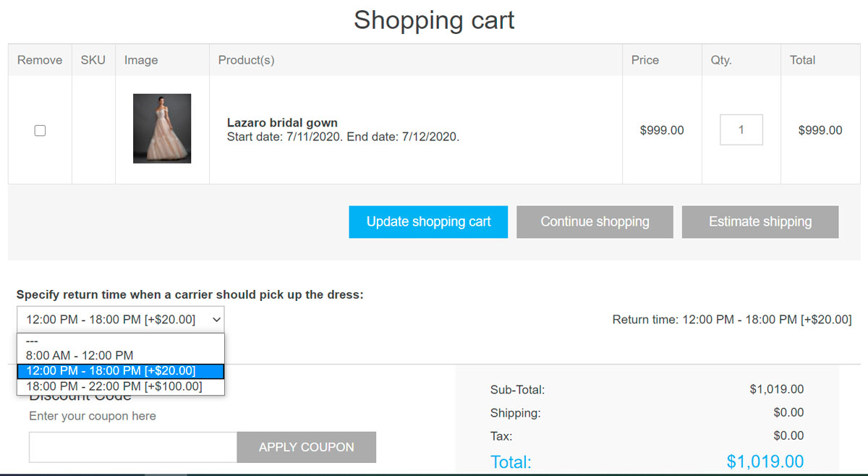Click the Continue shopping button
Screen dimensions: 868x476
click(x=595, y=221)
